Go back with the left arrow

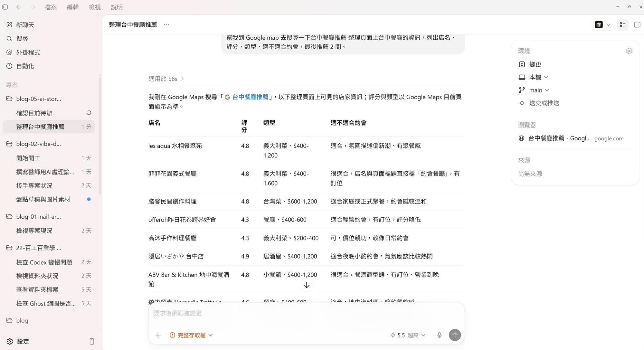click(x=19, y=7)
